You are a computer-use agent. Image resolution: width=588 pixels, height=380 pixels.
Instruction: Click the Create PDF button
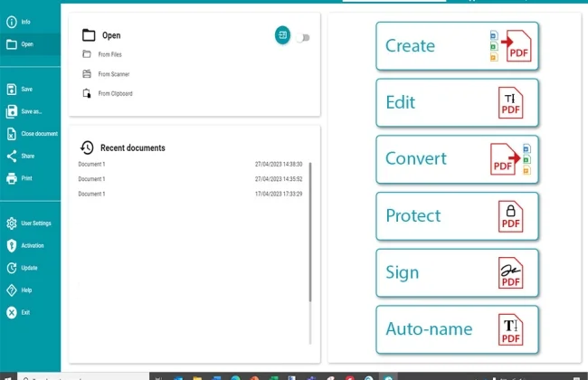(457, 46)
